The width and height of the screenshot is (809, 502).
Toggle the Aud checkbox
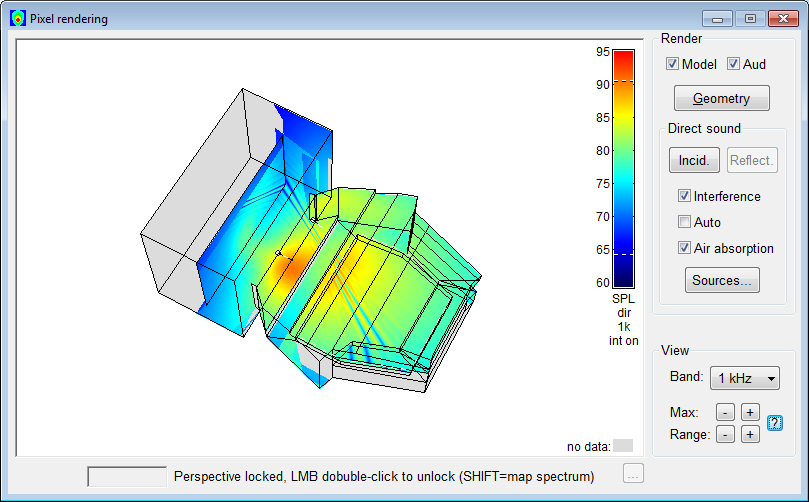(x=734, y=64)
